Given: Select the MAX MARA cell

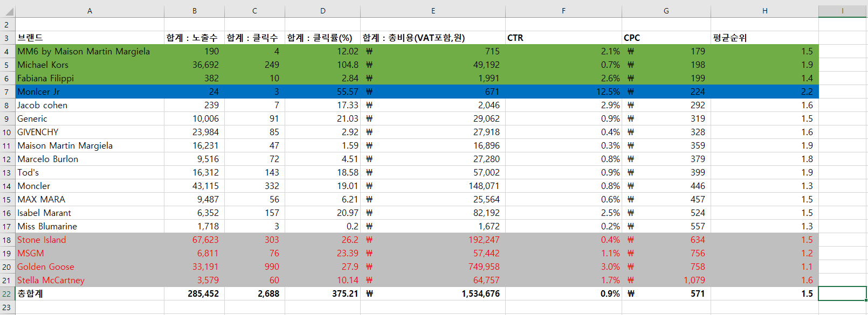Looking at the screenshot, I should (89, 199).
